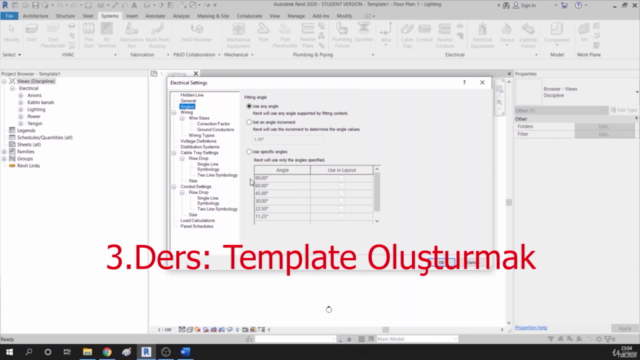This screenshot has width=640, height=360.
Task: Open the Select dropdown in ribbon
Action: [x=12, y=55]
